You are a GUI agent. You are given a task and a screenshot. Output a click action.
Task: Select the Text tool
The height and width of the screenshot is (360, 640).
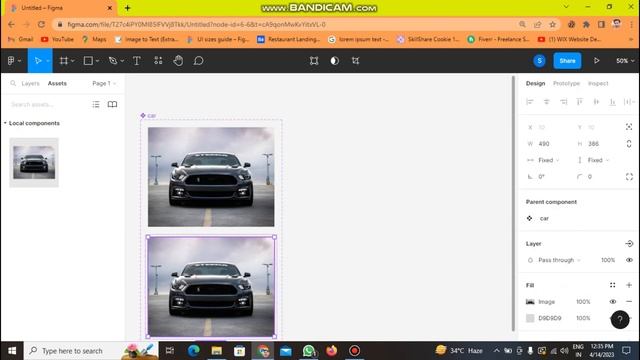(x=137, y=61)
